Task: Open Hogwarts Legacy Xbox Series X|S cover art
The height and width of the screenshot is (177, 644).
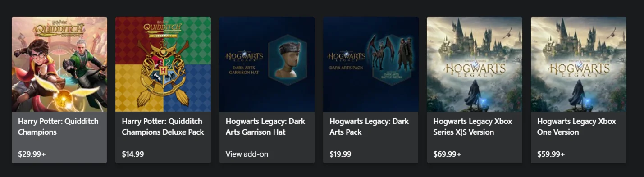Action: pos(475,64)
